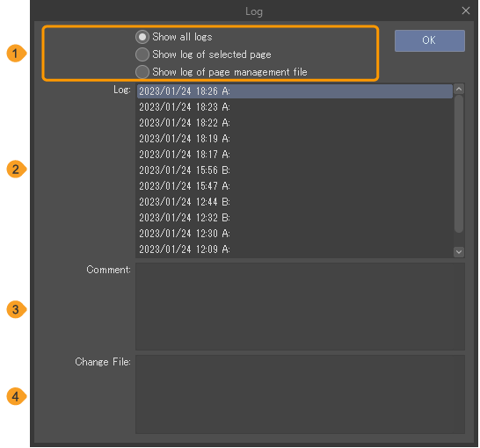The width and height of the screenshot is (480, 448).
Task: Select log entry 2023/01/24 18:26 A
Action: [295, 91]
